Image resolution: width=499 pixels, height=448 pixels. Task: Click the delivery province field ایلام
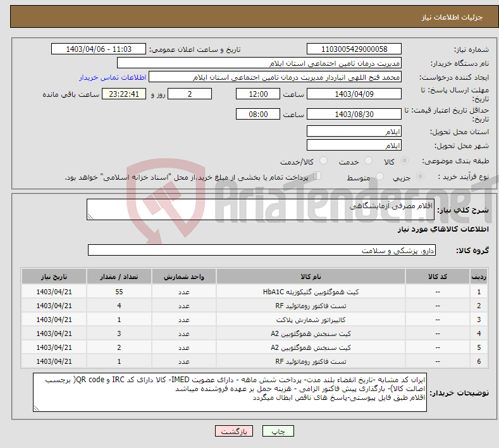(x=354, y=131)
